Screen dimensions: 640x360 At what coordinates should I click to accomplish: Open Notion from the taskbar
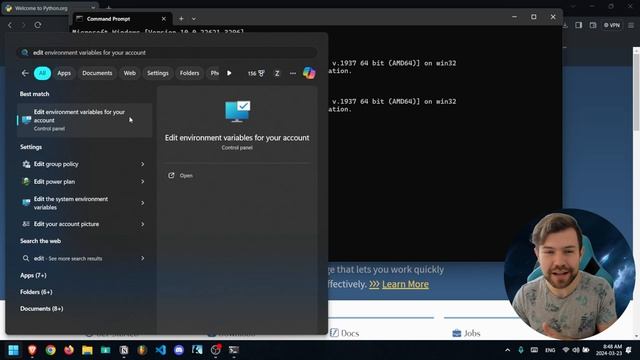124,350
